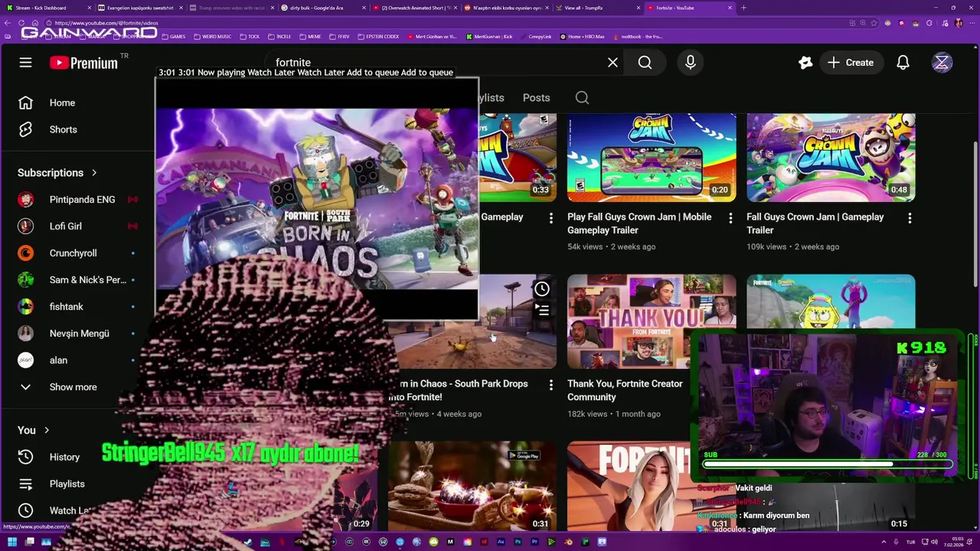The image size is (980, 551).
Task: Open Blender from the taskbar
Action: (x=569, y=542)
